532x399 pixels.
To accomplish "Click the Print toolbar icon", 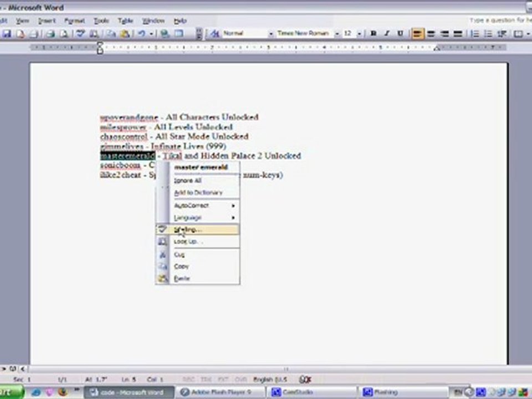I will click(x=50, y=34).
